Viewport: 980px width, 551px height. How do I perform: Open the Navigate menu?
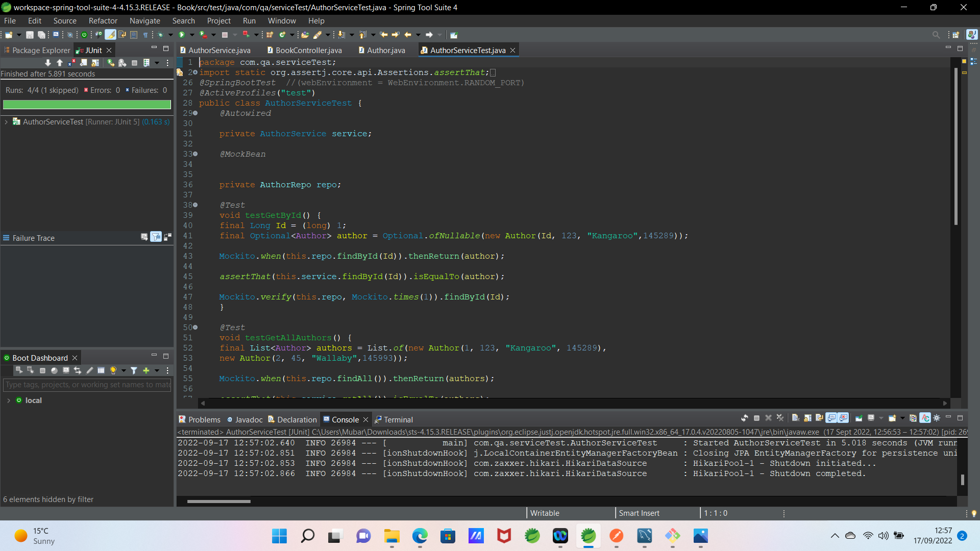pos(144,21)
